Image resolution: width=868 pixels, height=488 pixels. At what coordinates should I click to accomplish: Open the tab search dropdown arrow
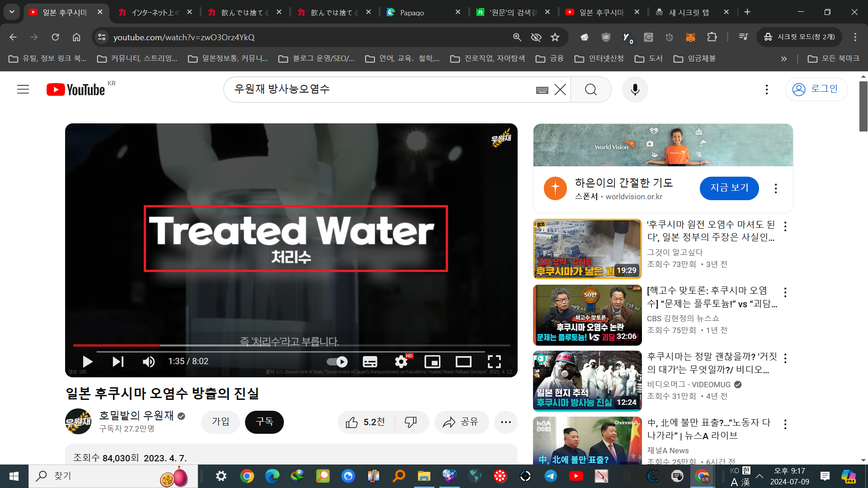coord(12,12)
